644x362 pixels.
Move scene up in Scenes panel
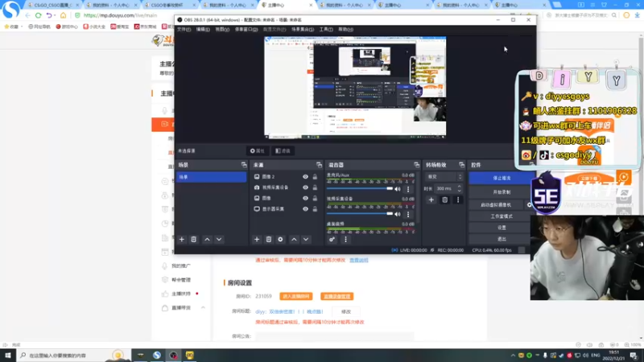(207, 239)
